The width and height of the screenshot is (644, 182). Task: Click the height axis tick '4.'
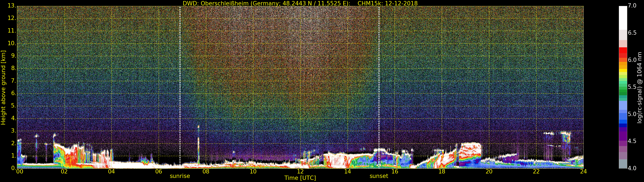pyautogui.click(x=14, y=118)
